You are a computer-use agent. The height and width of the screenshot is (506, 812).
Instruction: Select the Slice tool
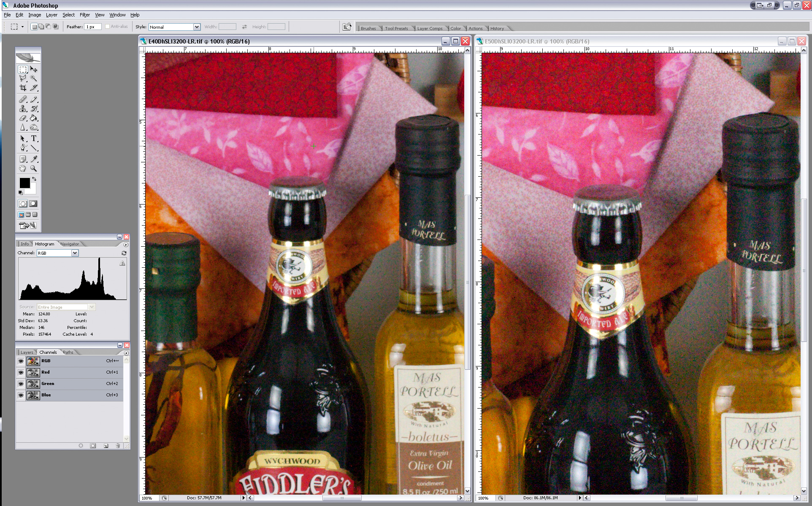tap(34, 88)
